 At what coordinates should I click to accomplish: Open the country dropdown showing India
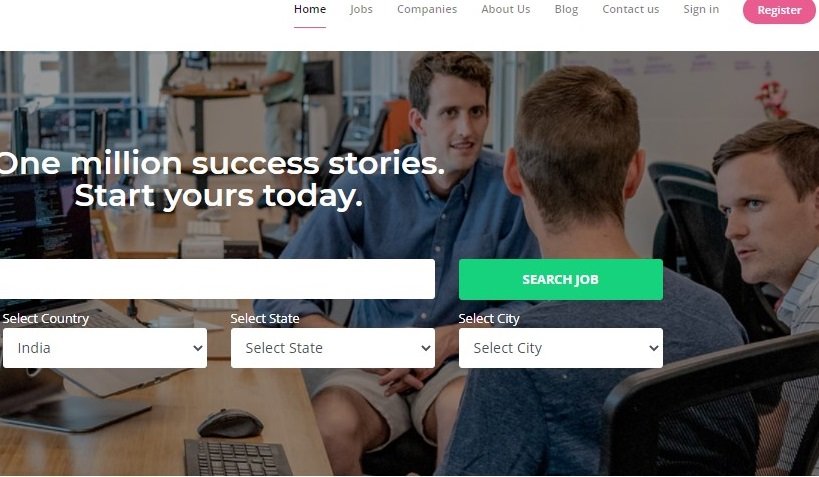click(x=104, y=348)
